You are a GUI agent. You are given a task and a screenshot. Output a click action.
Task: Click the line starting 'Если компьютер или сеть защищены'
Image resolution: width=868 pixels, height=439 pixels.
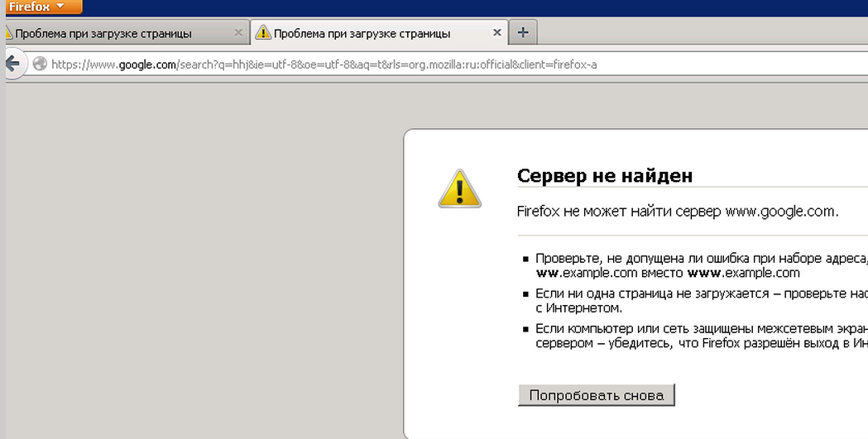point(702,329)
